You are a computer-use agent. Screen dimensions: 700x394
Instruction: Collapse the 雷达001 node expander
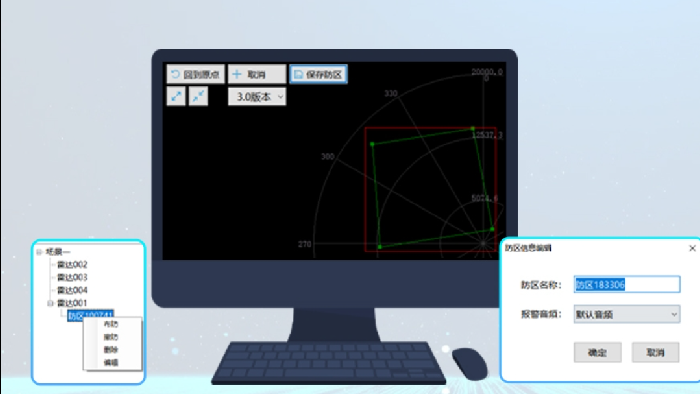point(50,303)
